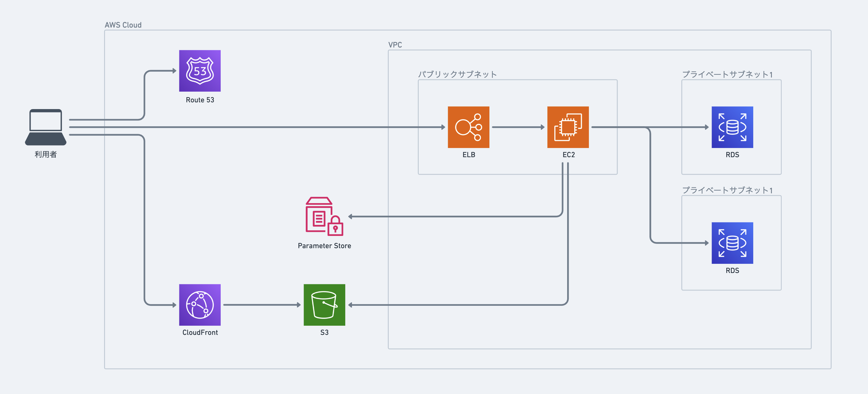Screen dimensions: 868x394
Task: Select the Parameter Store icon
Action: coord(324,216)
